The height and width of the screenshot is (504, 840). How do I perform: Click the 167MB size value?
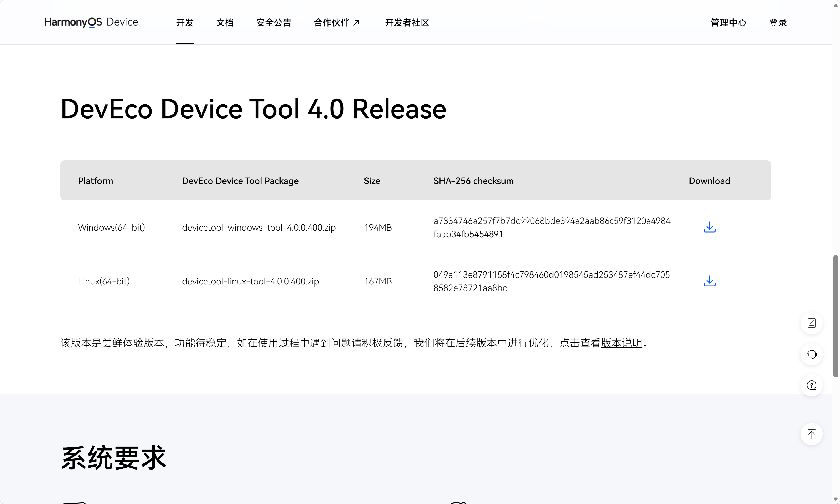(x=378, y=281)
